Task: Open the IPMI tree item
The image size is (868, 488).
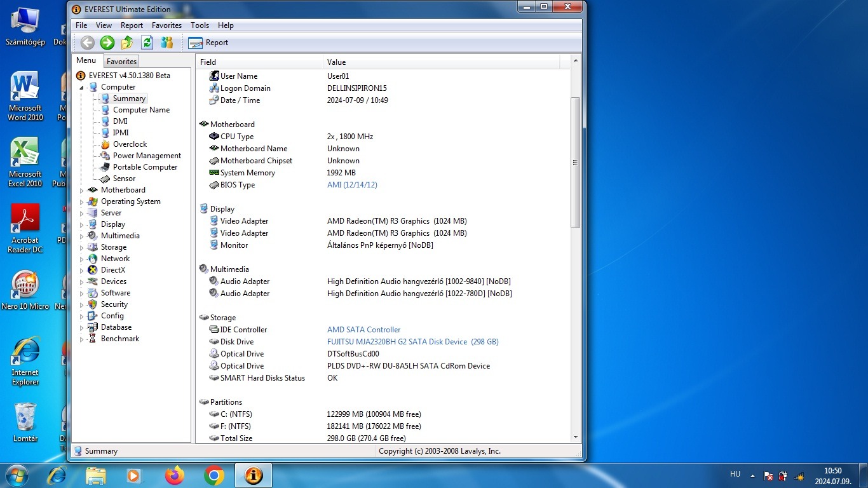Action: [x=121, y=133]
